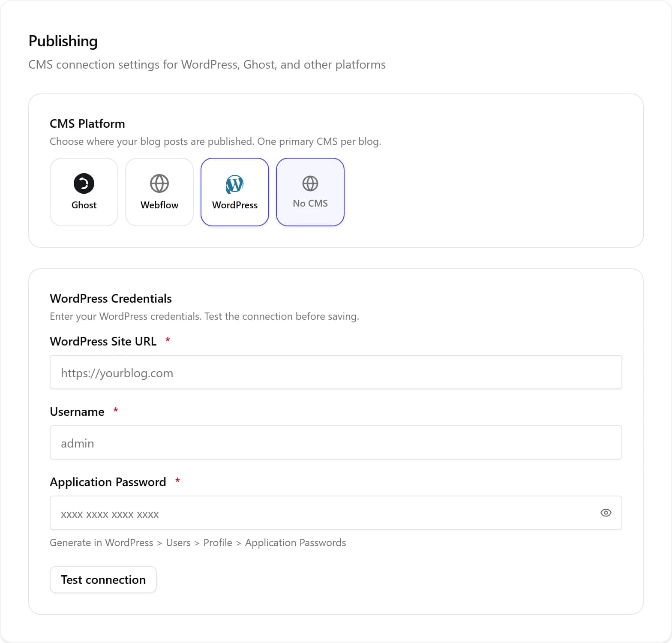672x643 pixels.
Task: Click the Test connection button
Action: tap(103, 580)
